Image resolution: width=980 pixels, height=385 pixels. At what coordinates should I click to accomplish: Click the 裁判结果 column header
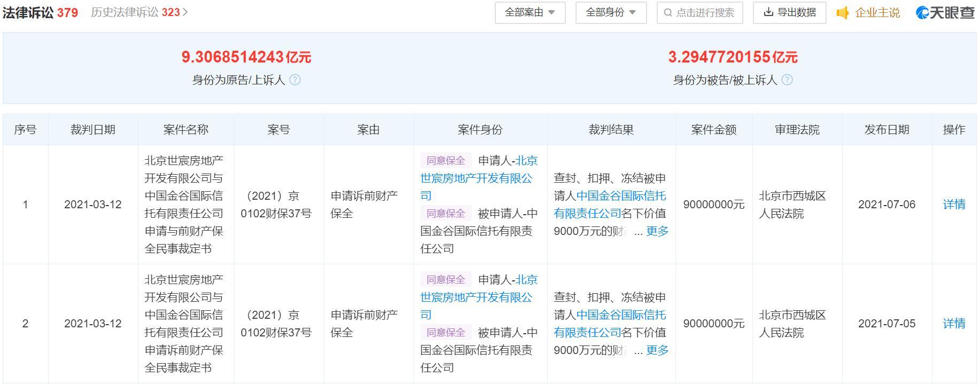click(611, 130)
